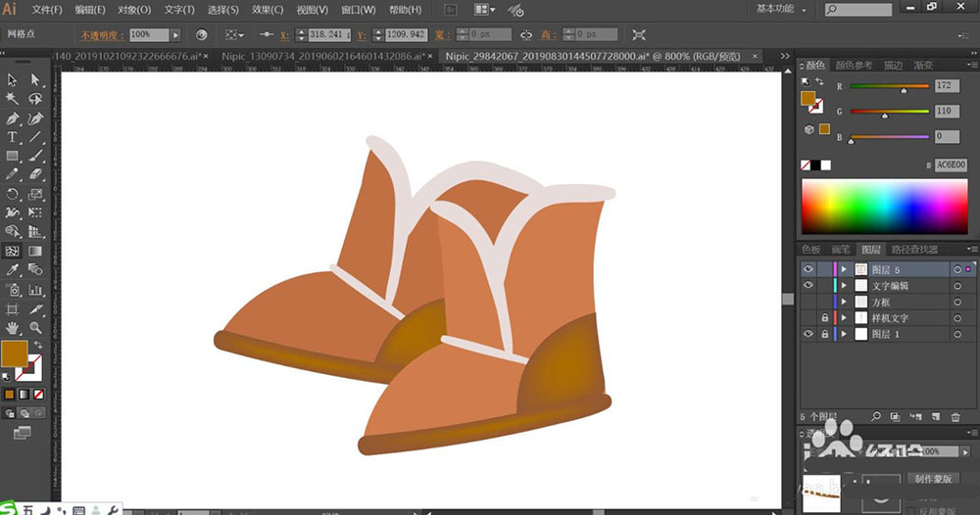Open the 效果(C) menu

pos(268,10)
